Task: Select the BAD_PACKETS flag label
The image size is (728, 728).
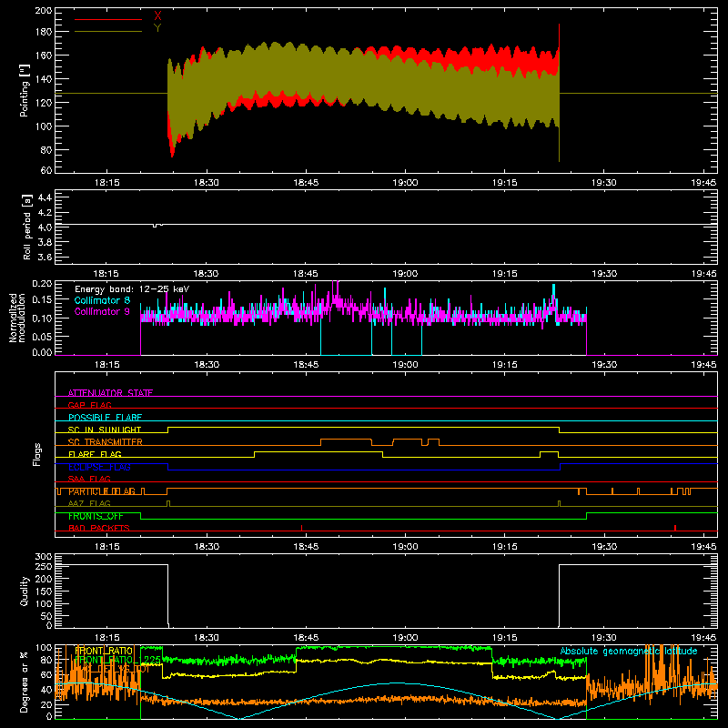Action: pyautogui.click(x=99, y=528)
